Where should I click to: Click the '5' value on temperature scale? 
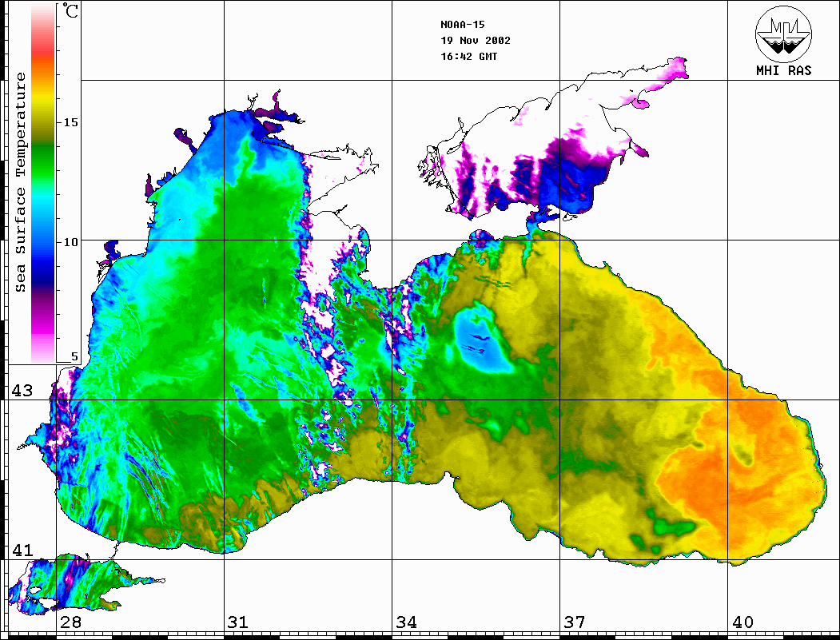75,357
